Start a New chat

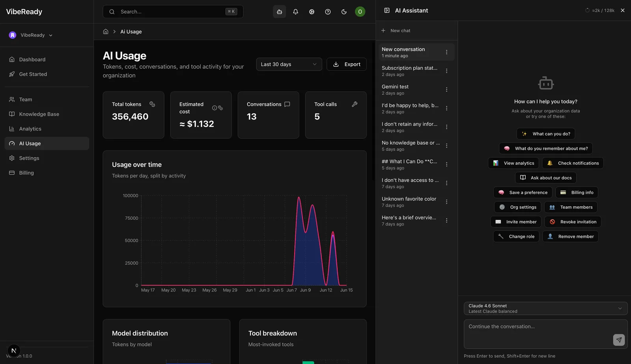396,31
